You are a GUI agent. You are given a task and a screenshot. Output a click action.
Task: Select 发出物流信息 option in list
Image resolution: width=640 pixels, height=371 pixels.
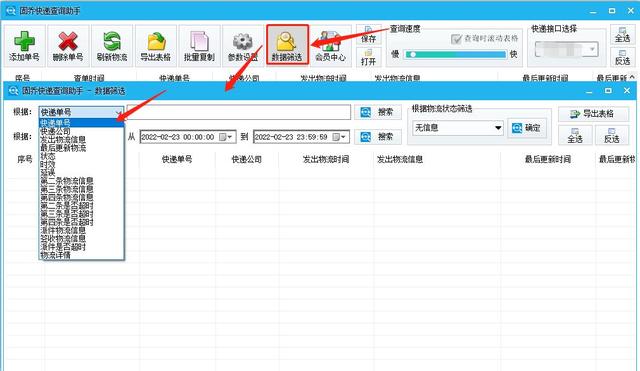click(63, 140)
